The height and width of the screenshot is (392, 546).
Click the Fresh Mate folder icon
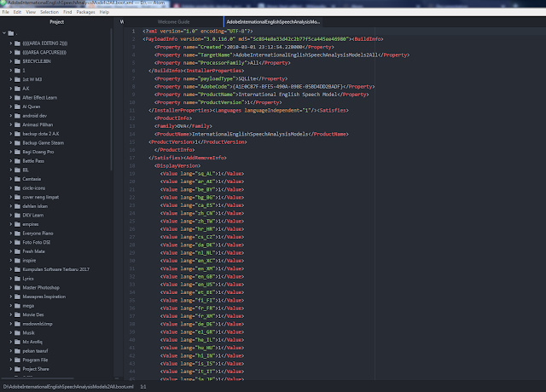pos(17,251)
